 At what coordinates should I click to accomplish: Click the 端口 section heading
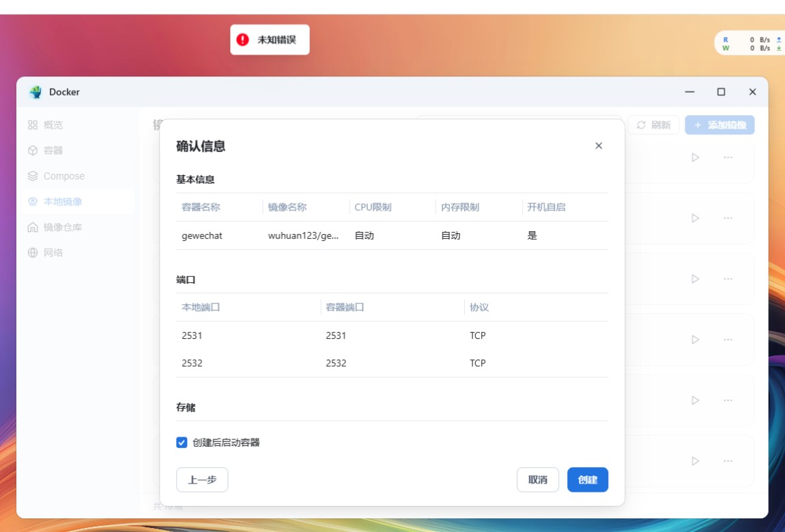pyautogui.click(x=186, y=280)
